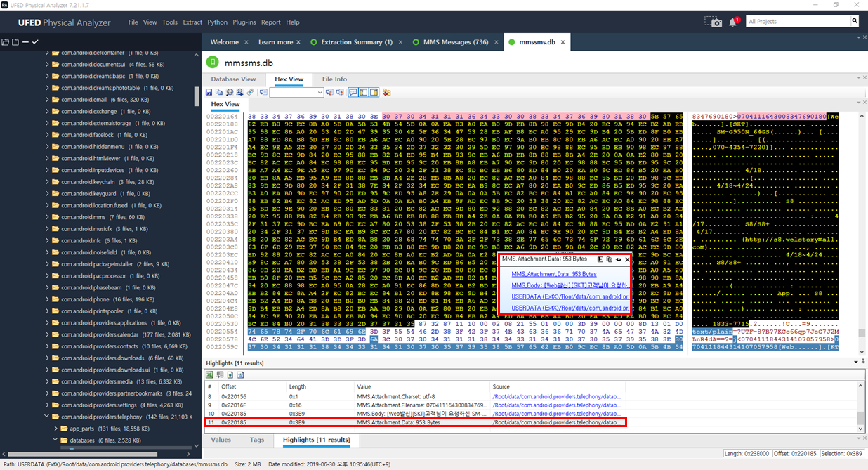Click the camera screenshot icon in header
868x470 pixels.
point(714,22)
